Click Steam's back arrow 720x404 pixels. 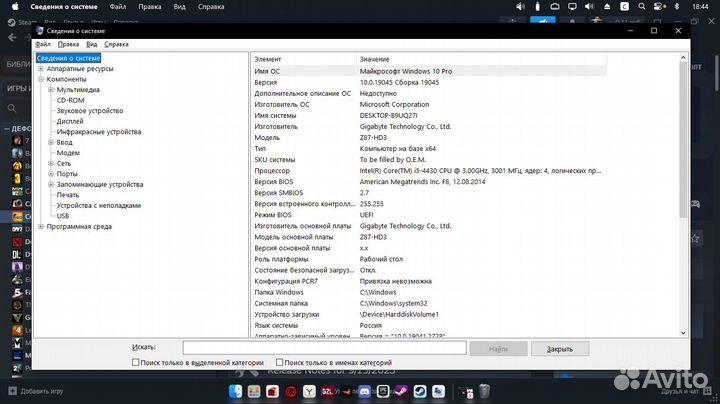tap(12, 38)
